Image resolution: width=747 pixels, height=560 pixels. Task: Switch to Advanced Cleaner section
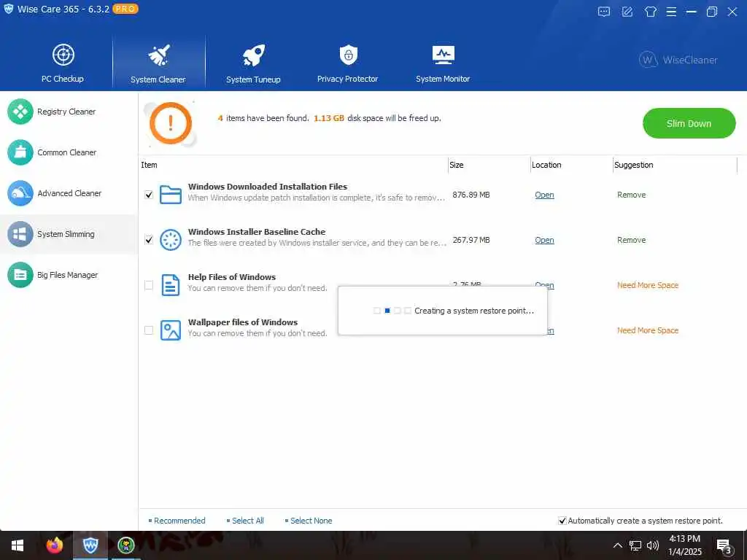[x=69, y=193]
